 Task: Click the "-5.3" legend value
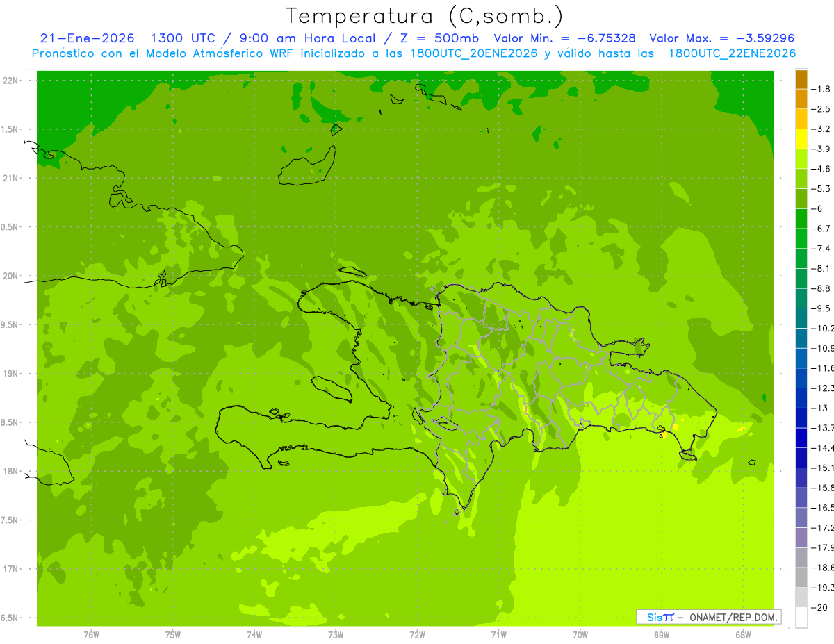click(821, 188)
